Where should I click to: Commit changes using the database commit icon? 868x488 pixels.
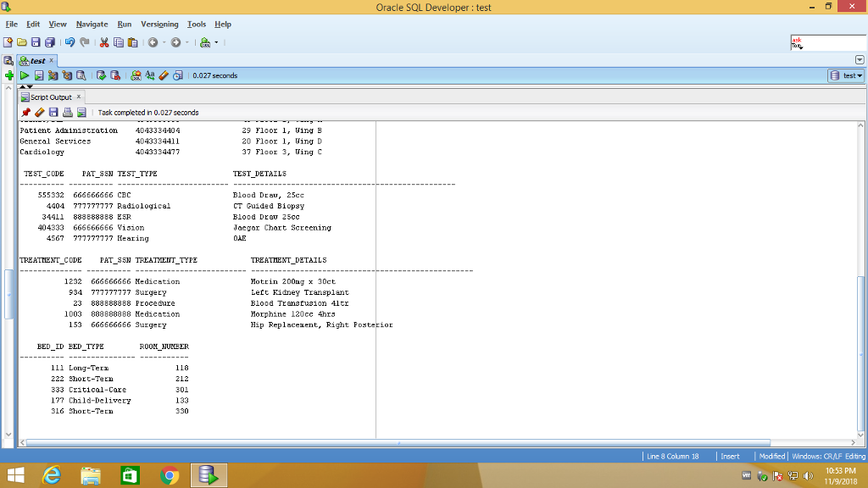click(101, 75)
